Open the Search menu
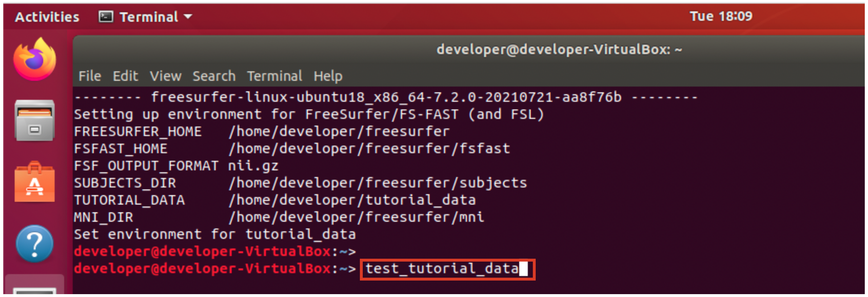The image size is (868, 297). (214, 76)
